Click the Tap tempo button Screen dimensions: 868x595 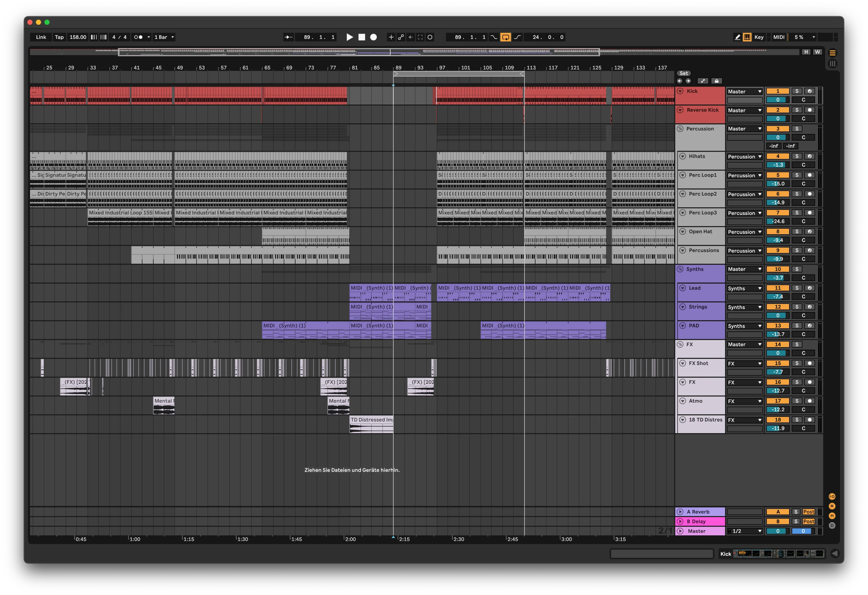click(59, 37)
